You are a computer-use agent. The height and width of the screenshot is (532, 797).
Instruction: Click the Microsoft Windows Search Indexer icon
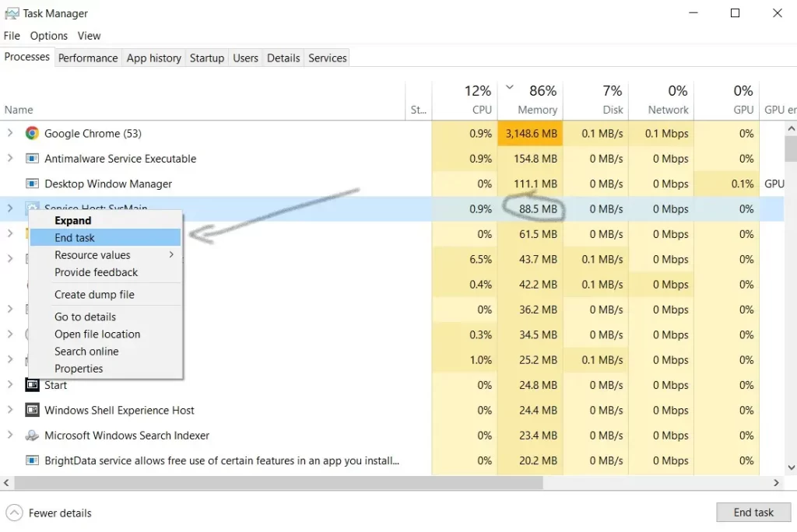[x=32, y=436]
